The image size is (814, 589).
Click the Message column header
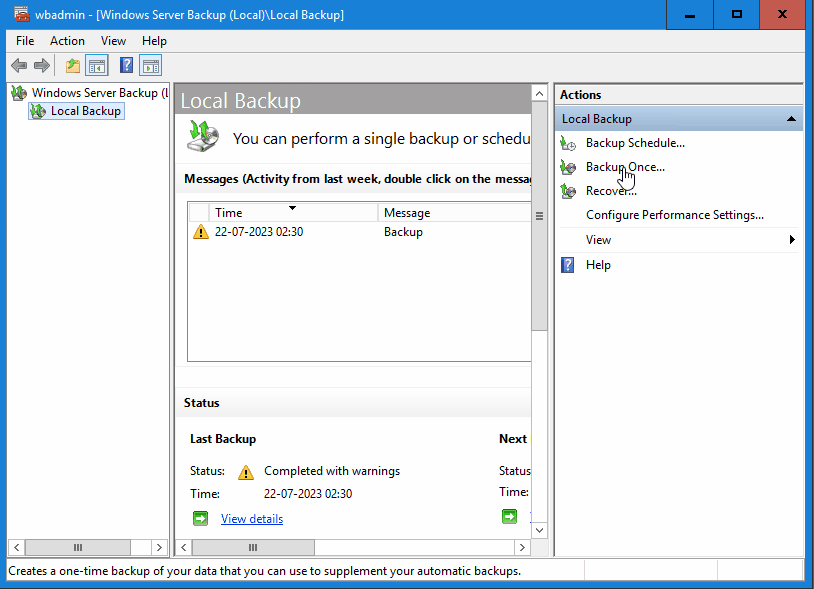tap(454, 213)
